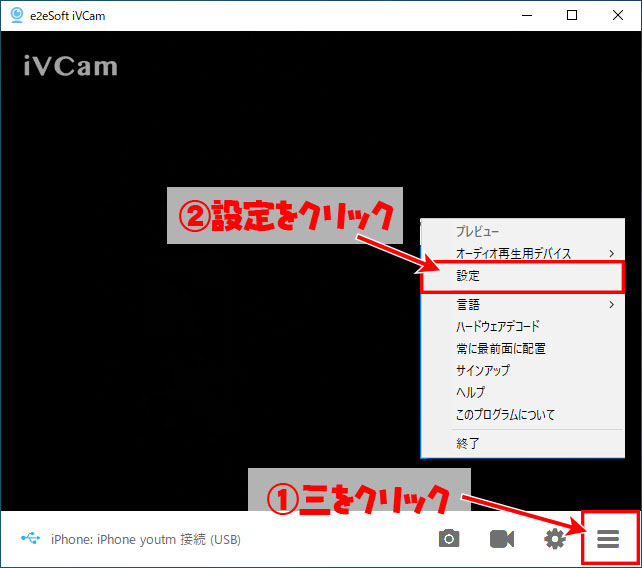Open settings via the gear icon
The width and height of the screenshot is (642, 568).
point(555,539)
